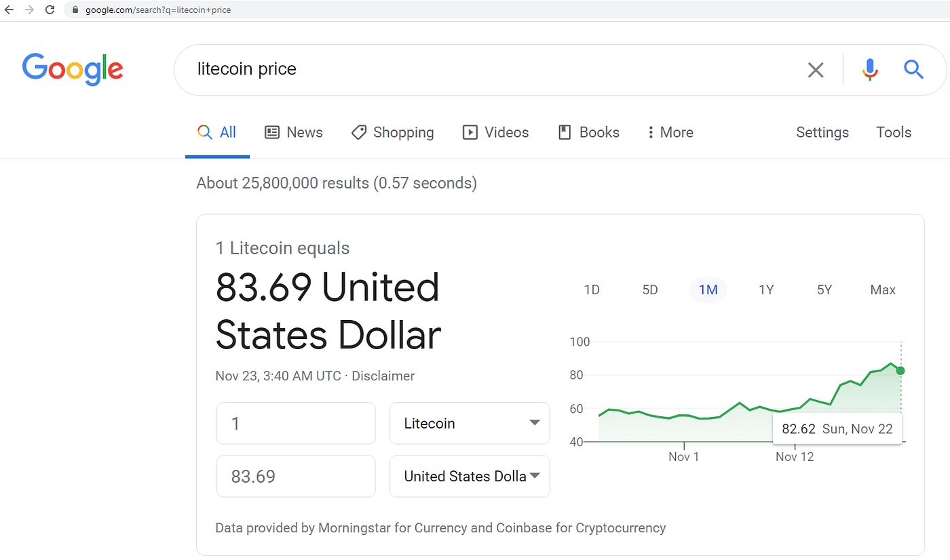
Task: Click the green data point on chart
Action: 900,370
